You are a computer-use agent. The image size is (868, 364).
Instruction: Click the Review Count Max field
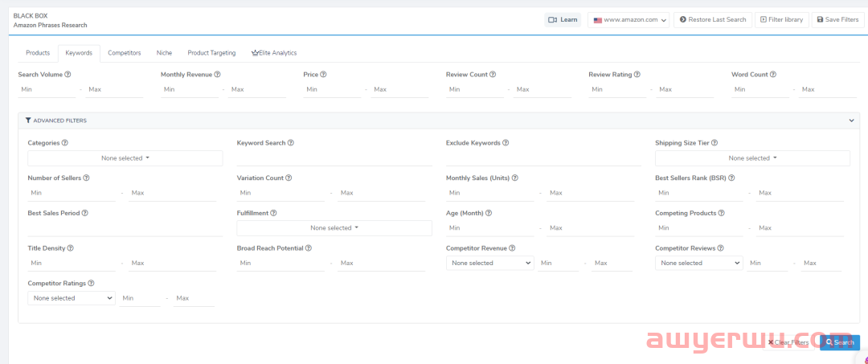(x=542, y=90)
